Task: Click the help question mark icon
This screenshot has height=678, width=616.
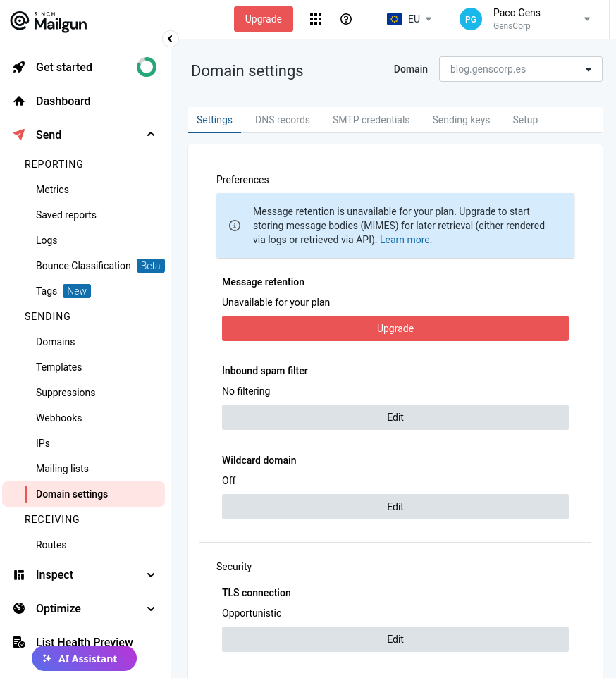Action: point(346,19)
